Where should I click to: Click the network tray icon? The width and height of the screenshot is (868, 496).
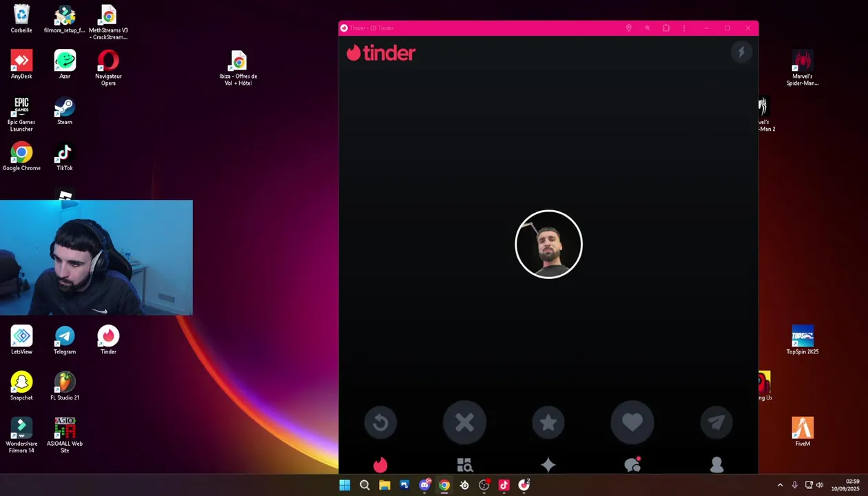[809, 485]
